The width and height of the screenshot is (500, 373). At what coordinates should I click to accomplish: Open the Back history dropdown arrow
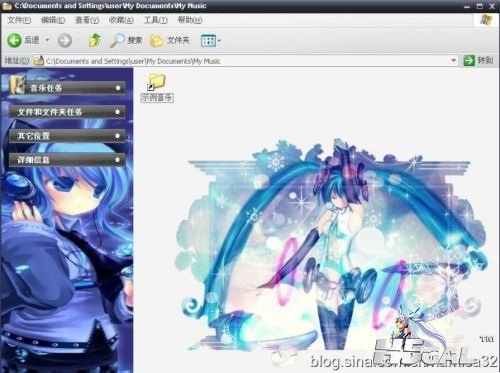pos(47,40)
